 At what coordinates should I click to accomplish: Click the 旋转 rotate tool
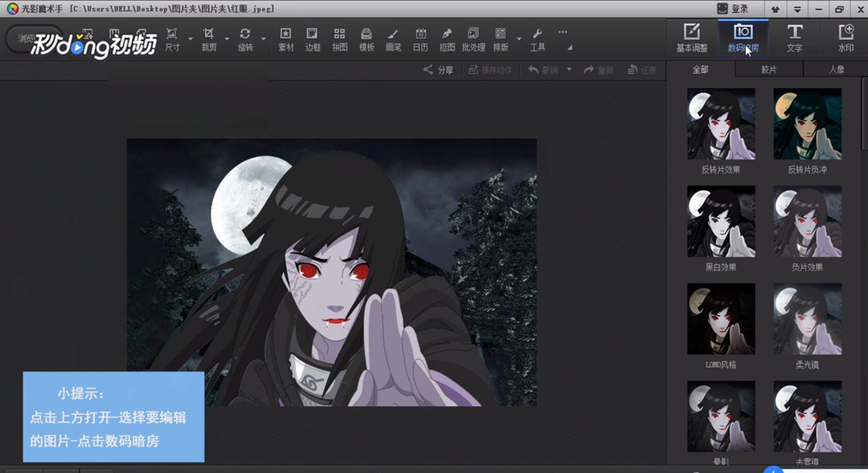(245, 39)
